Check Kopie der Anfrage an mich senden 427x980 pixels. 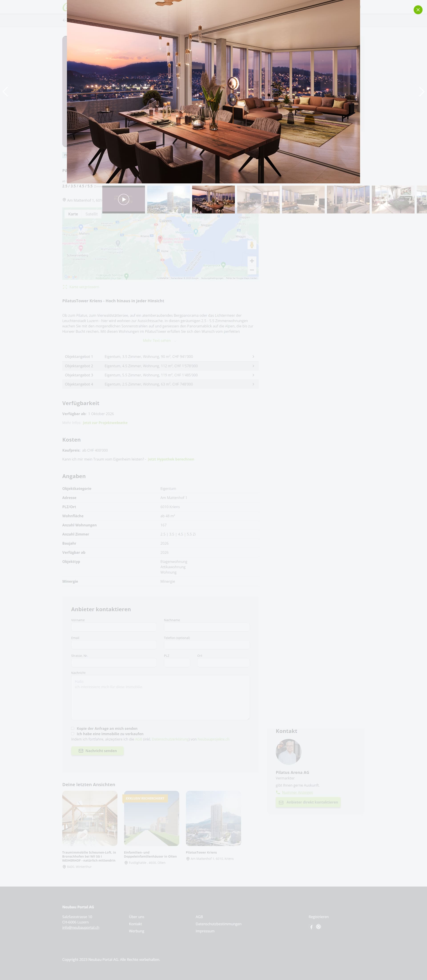click(73, 728)
